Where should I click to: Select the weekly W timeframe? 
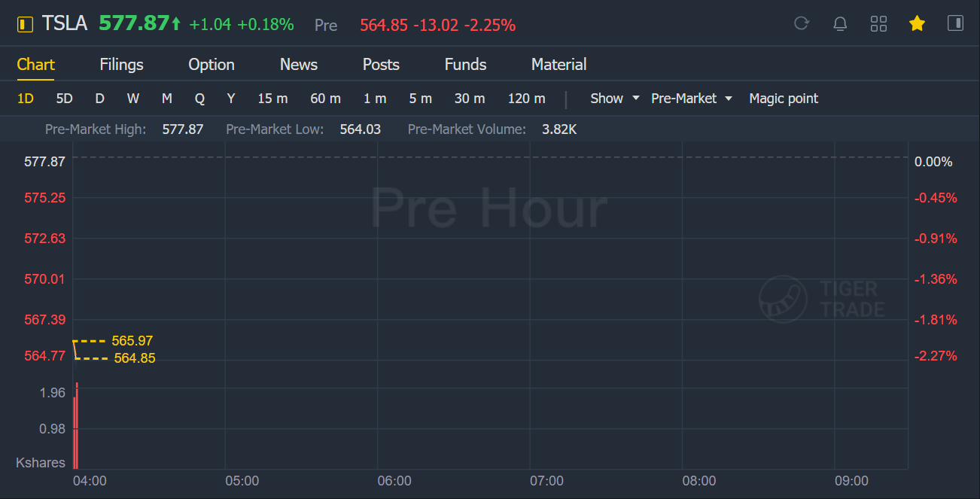pos(133,99)
